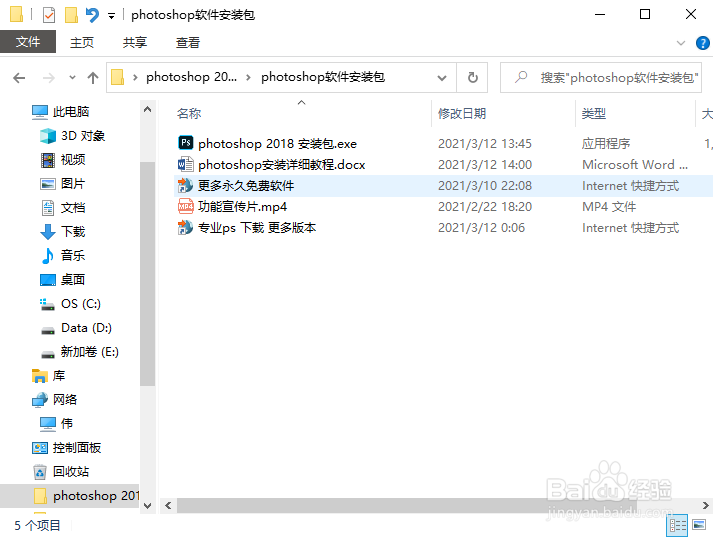Go forward with the right arrow
713x537 pixels.
49,78
